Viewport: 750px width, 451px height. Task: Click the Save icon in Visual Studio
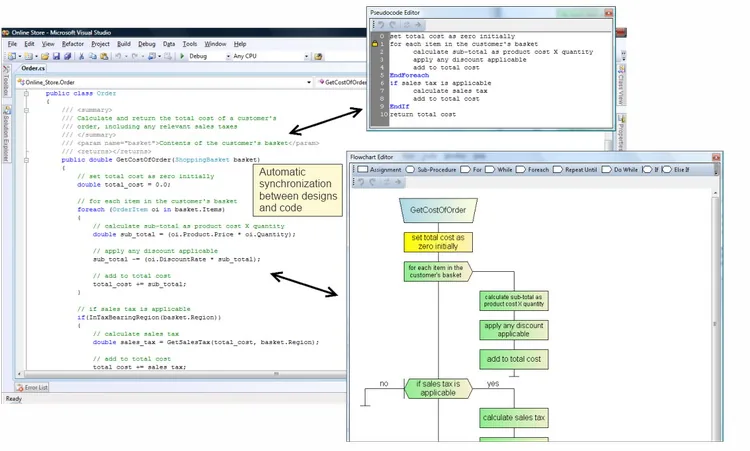point(56,56)
